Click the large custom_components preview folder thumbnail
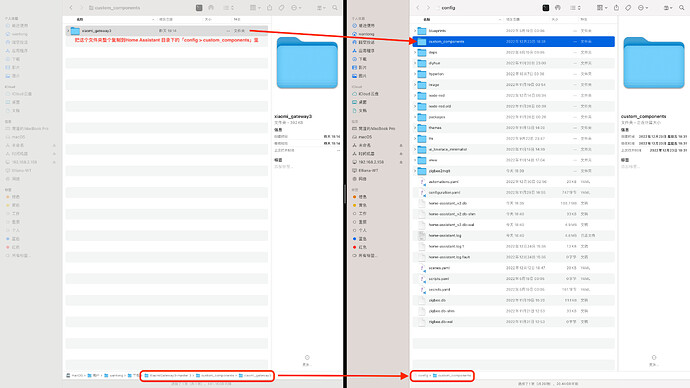This screenshot has height=388, width=690. pos(653,63)
